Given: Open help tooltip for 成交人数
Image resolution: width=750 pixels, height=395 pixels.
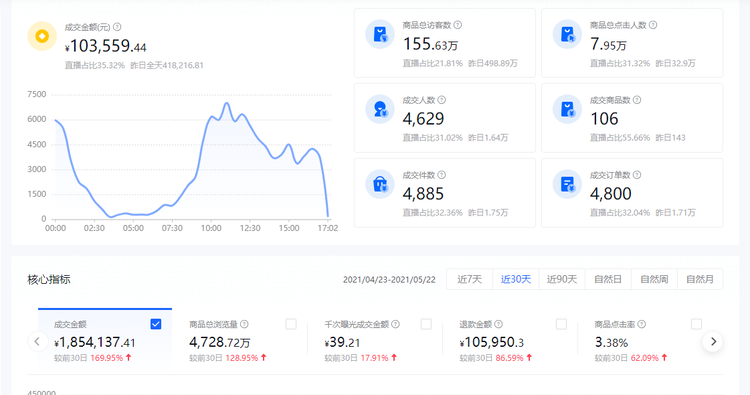Looking at the screenshot, I should coord(441,100).
